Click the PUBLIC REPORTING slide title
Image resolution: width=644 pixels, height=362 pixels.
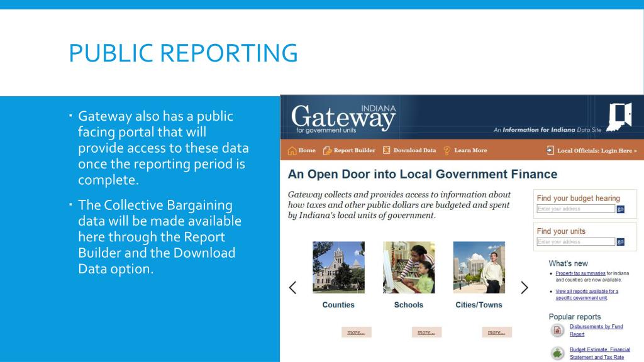click(x=183, y=53)
